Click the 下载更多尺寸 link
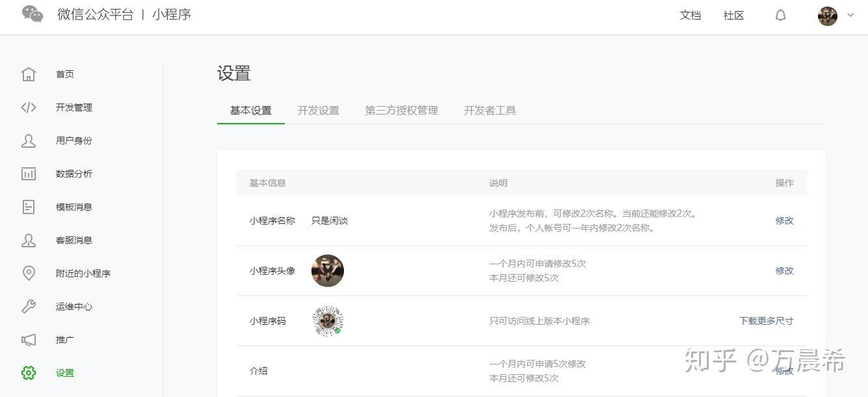 tap(766, 321)
